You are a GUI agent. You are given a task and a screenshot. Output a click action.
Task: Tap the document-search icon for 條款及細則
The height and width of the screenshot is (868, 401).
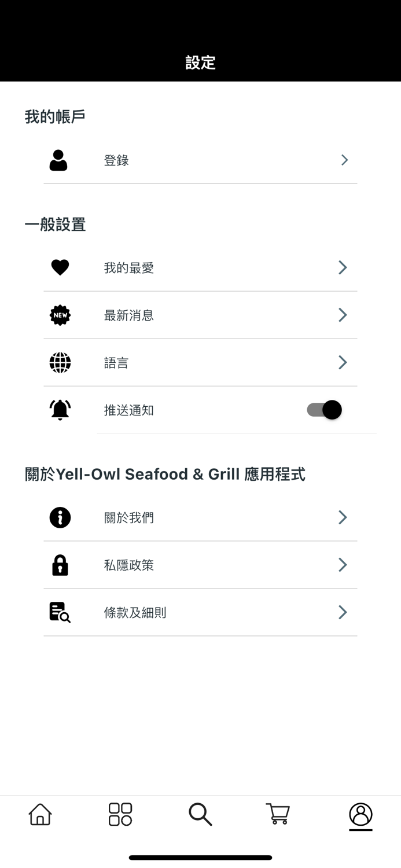[x=60, y=612]
